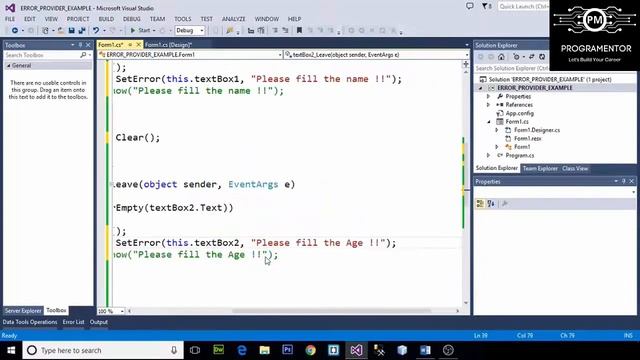Image resolution: width=640 pixels, height=360 pixels.
Task: Open the ANALYZE menu
Action: [x=233, y=19]
